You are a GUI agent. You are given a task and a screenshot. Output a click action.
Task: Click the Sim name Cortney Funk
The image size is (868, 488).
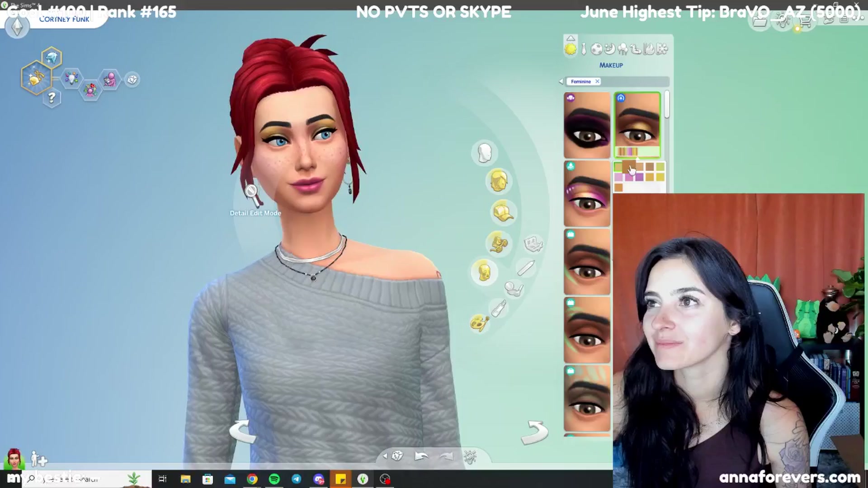point(64,19)
